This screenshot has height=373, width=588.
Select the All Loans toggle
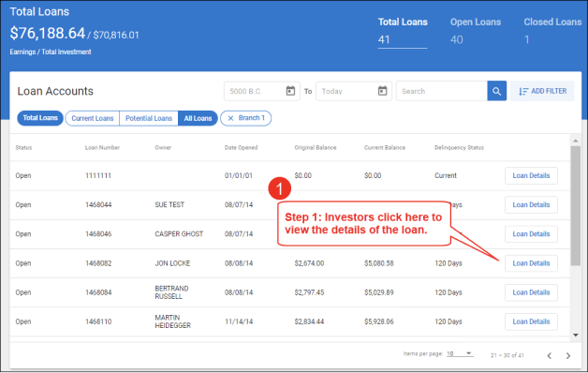coord(198,118)
